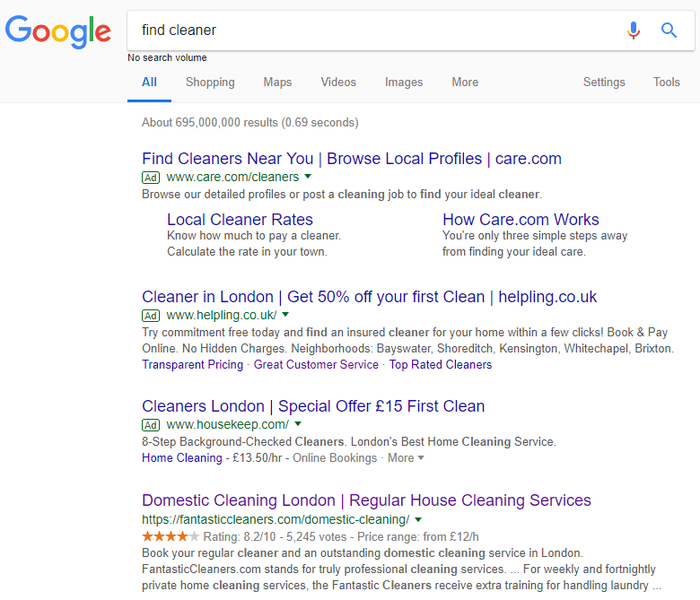Click 'About 695,000,000 results' stats text
Image resolution: width=700 pixels, height=600 pixels.
(x=250, y=123)
